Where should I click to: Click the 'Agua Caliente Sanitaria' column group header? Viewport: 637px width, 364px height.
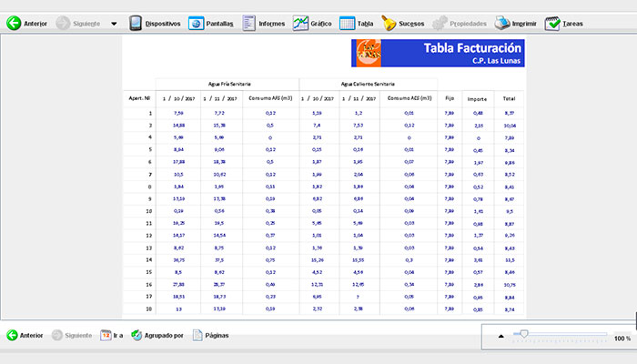click(x=368, y=84)
